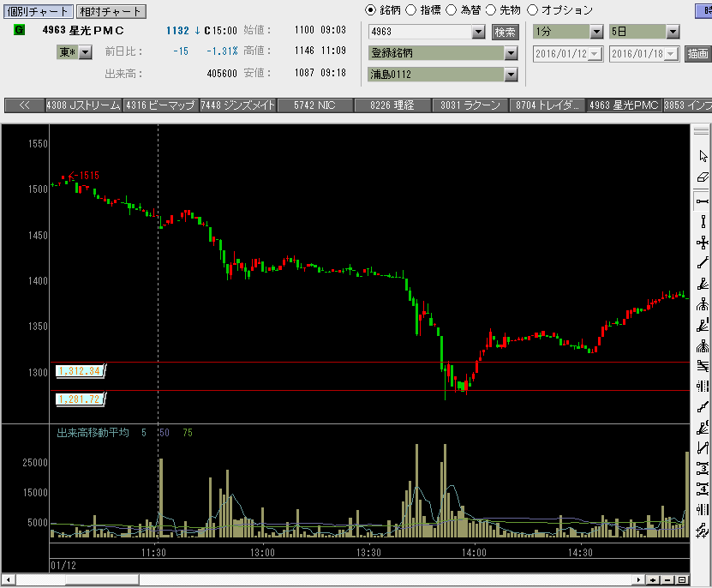Click the green G icon beside 4963

[19, 30]
